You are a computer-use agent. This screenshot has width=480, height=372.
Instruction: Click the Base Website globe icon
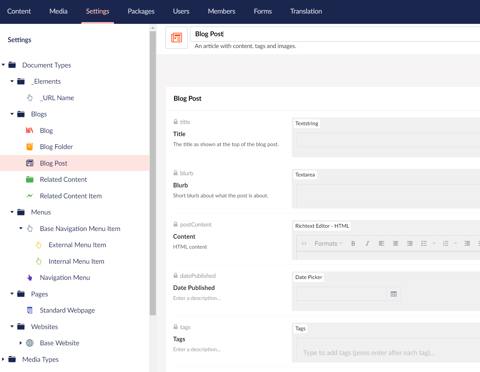[x=30, y=343]
